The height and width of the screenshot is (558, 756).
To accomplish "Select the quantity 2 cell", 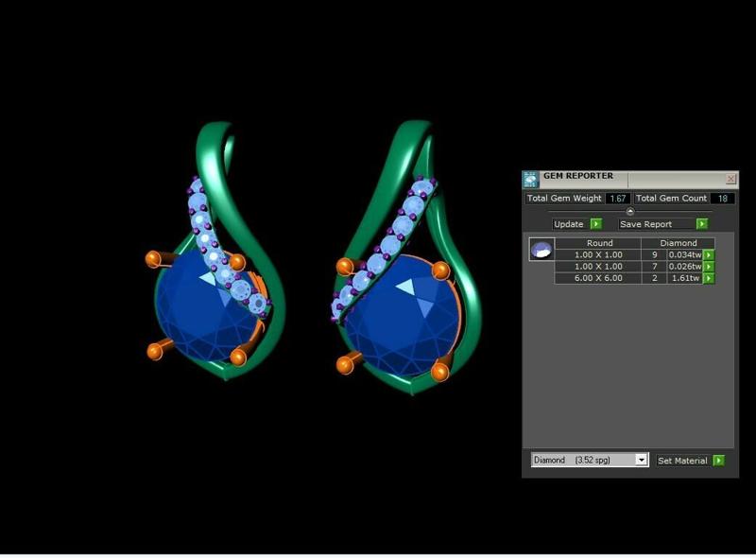I will pos(654,278).
